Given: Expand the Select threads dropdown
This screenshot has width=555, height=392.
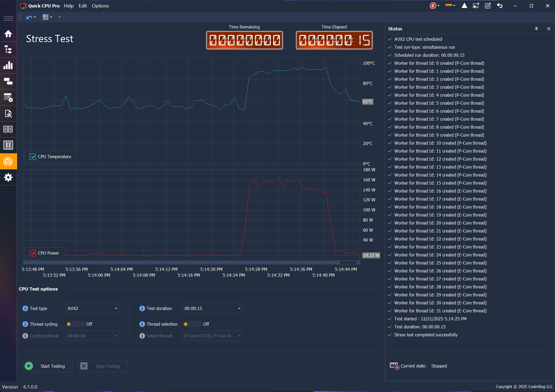Looking at the screenshot, I should click(212, 336).
